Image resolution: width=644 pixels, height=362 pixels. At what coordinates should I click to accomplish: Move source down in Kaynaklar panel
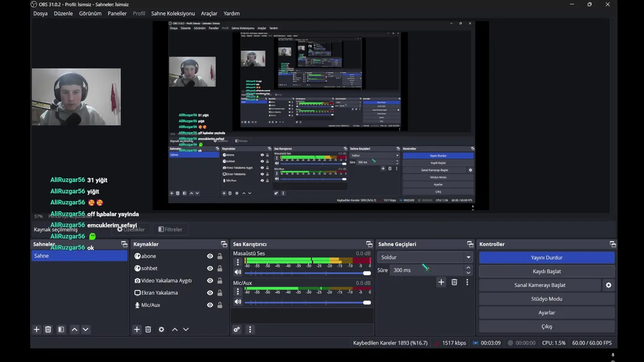click(186, 329)
